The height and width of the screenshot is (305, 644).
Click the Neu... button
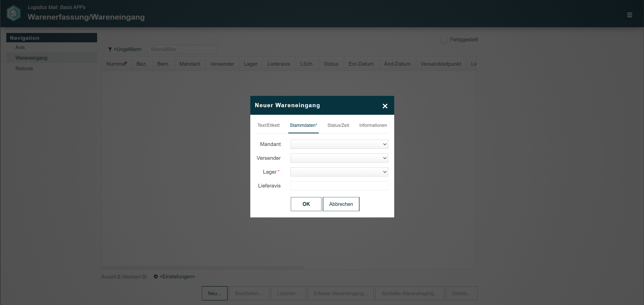214,293
